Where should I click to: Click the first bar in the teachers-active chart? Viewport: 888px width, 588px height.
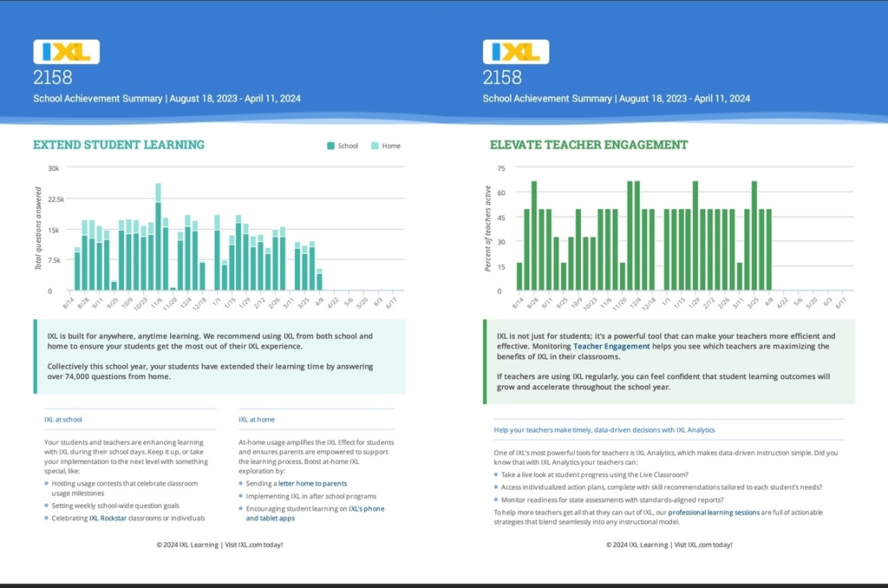pyautogui.click(x=519, y=277)
